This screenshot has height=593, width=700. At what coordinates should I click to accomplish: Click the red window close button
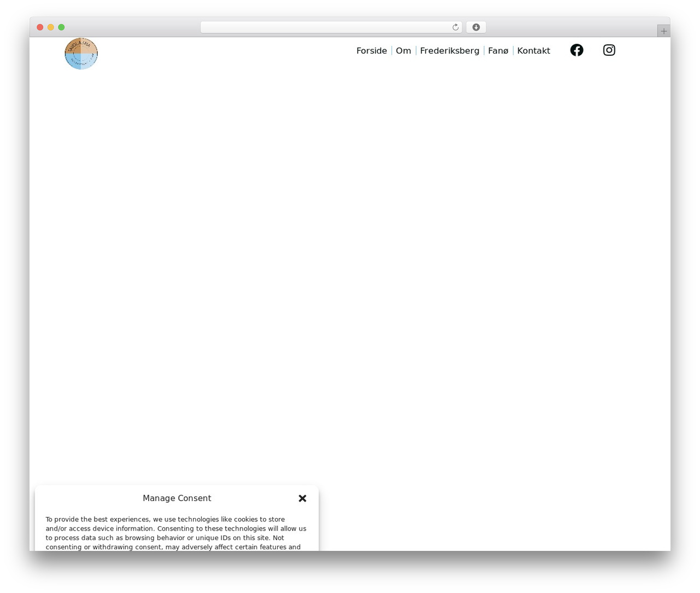pyautogui.click(x=40, y=27)
